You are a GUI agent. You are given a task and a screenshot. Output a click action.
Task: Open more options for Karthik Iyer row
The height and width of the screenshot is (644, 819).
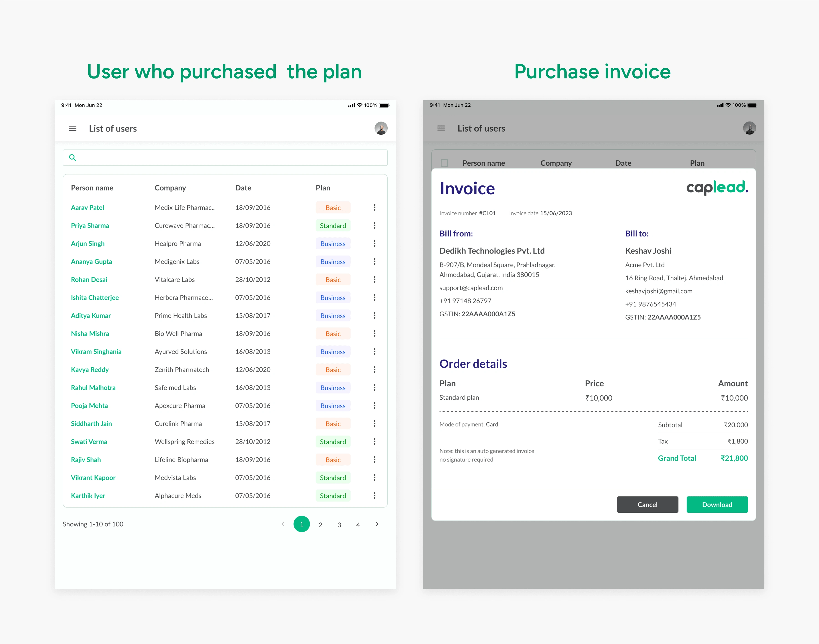coord(374,495)
